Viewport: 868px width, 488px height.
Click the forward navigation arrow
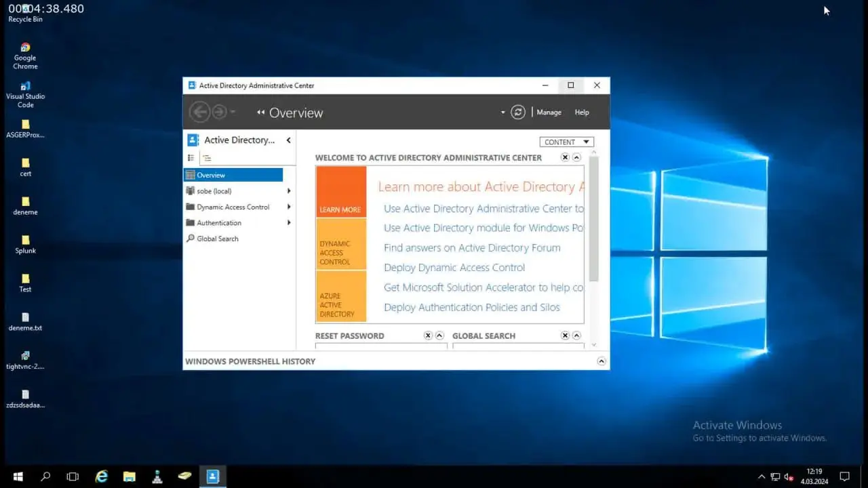(219, 112)
